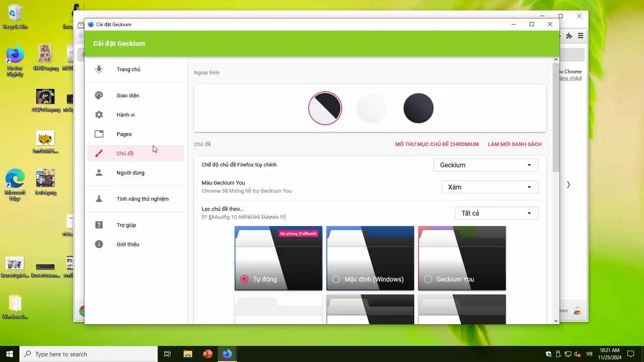Open the notification center icon
Screen dimensions: 644x362
[631, 354]
